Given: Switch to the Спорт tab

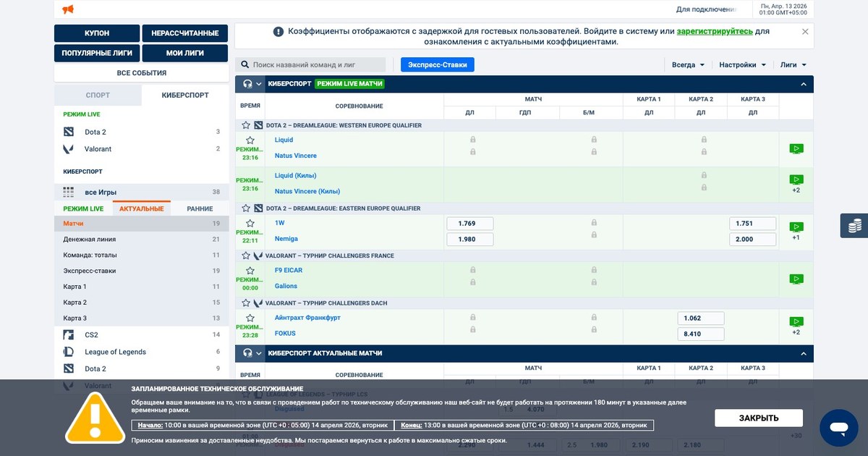Looking at the screenshot, I should pos(98,95).
